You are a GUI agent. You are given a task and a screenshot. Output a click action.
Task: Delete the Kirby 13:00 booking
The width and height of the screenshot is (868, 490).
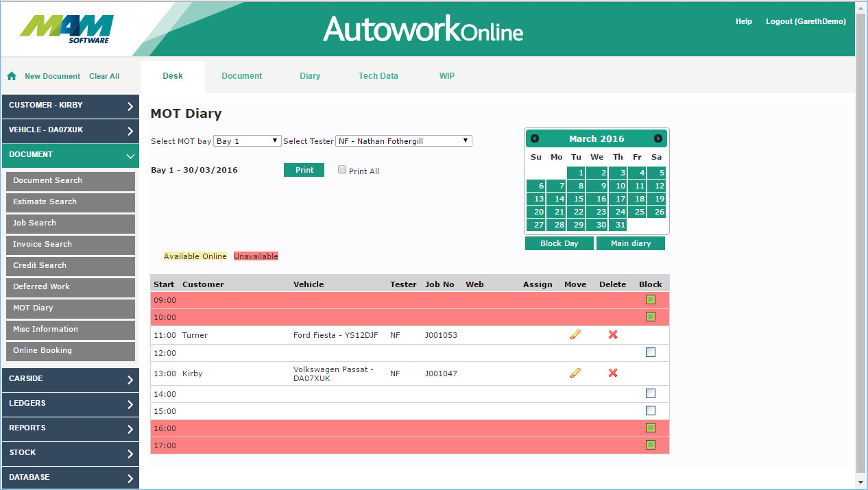[x=613, y=373]
